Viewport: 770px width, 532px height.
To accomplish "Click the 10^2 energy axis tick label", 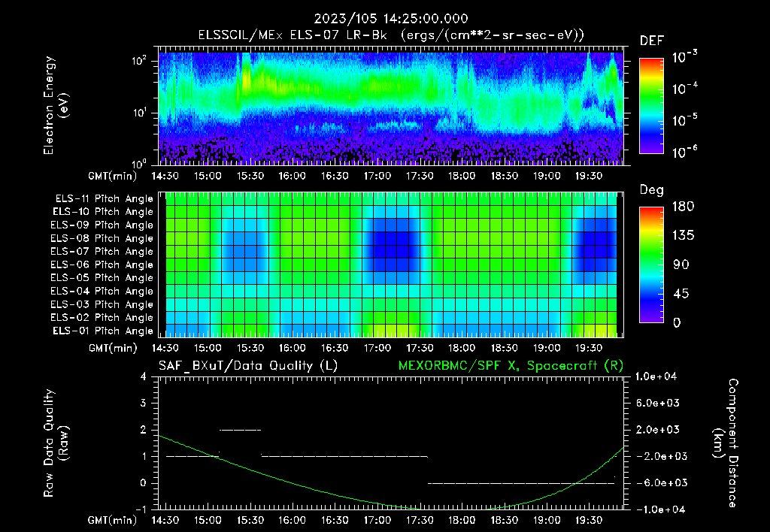I will pyautogui.click(x=139, y=62).
